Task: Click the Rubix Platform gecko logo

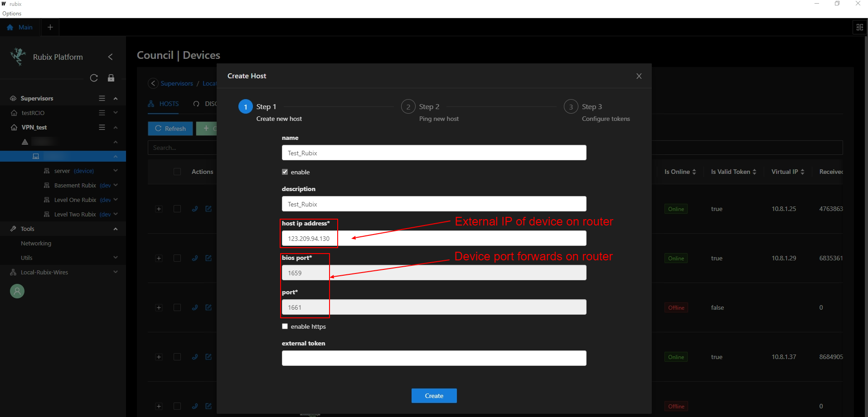Action: (x=18, y=57)
